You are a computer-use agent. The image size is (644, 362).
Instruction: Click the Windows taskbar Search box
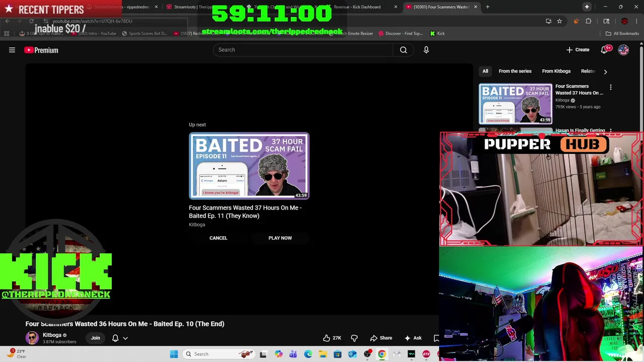(219, 354)
